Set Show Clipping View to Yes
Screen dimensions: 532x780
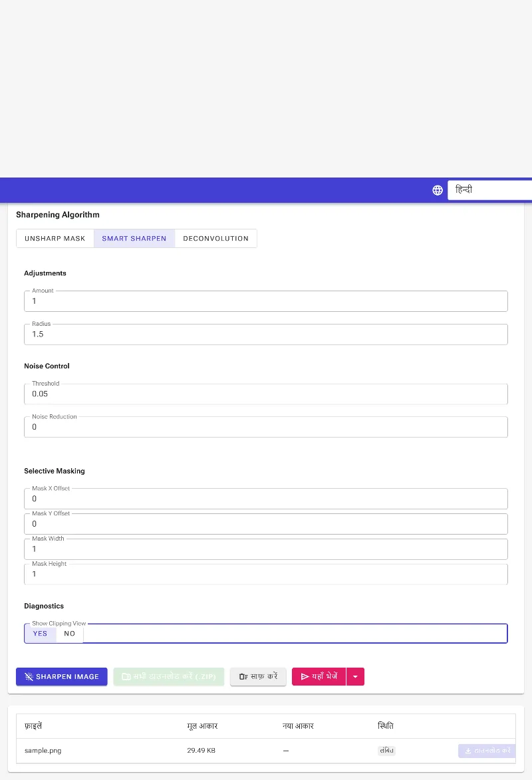[41, 634]
